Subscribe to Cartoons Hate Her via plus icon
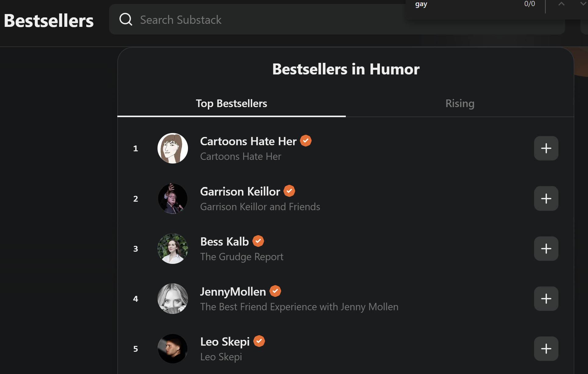The height and width of the screenshot is (374, 588). pyautogui.click(x=546, y=148)
